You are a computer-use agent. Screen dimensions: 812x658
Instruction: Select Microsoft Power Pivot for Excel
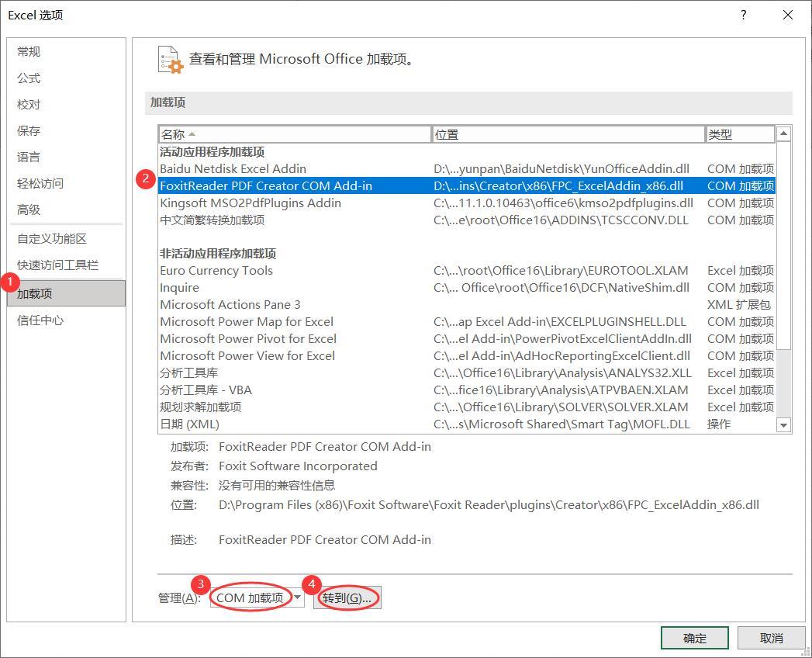click(x=467, y=339)
